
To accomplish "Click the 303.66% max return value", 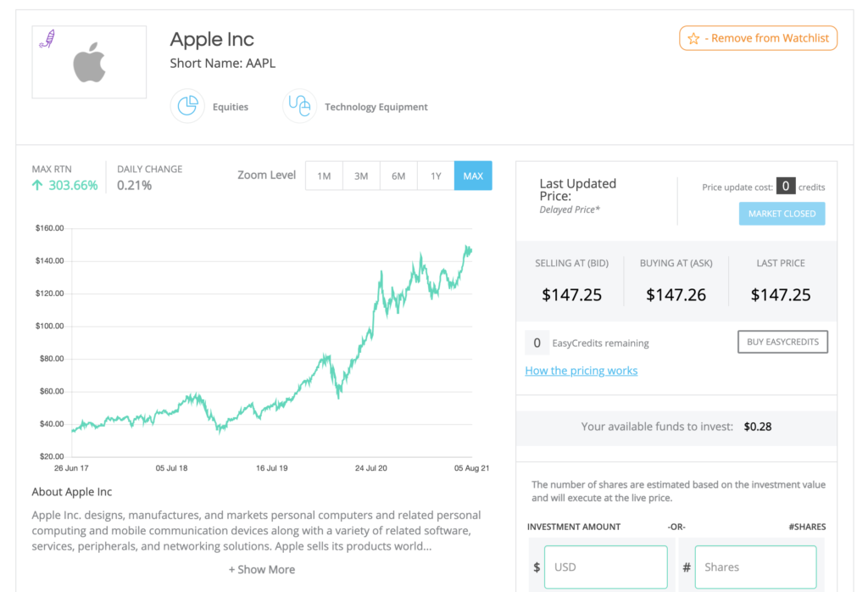I will pyautogui.click(x=73, y=185).
